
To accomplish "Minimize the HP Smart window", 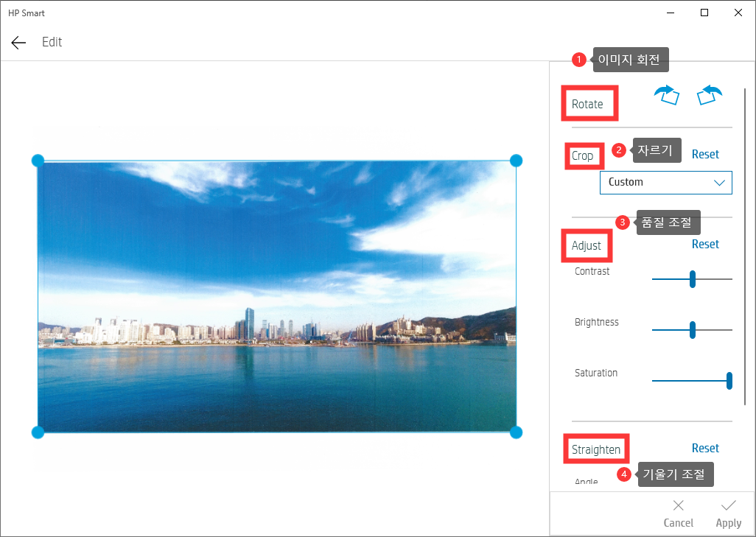I will 671,13.
